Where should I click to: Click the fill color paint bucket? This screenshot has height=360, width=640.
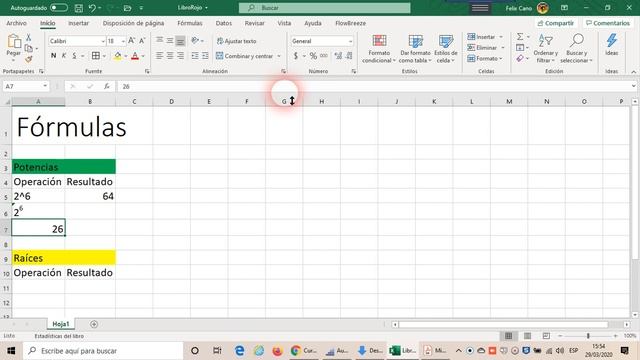(x=118, y=56)
